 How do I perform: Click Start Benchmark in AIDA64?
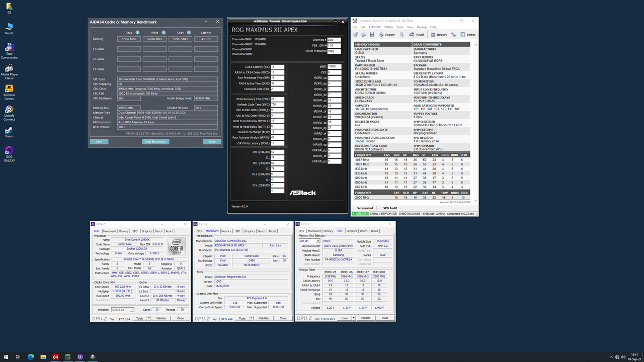click(155, 141)
